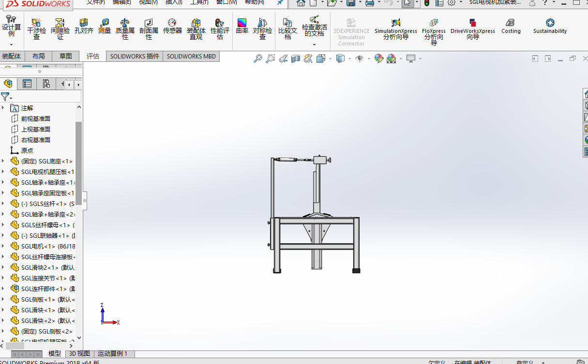The width and height of the screenshot is (588, 364).
Task: Launch the DriveWorksXpress wizard
Action: coord(472,29)
